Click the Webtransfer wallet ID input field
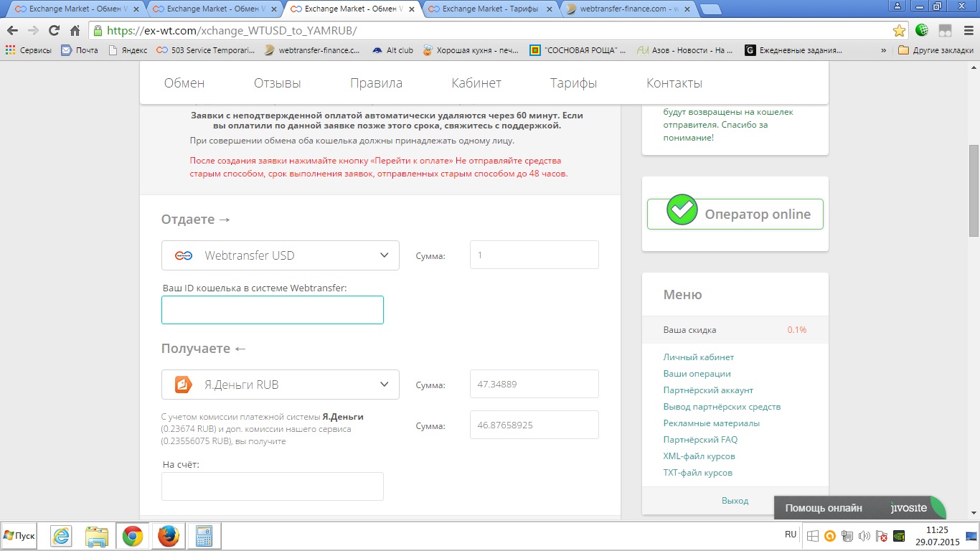Screen dimensions: 980x551 click(273, 310)
